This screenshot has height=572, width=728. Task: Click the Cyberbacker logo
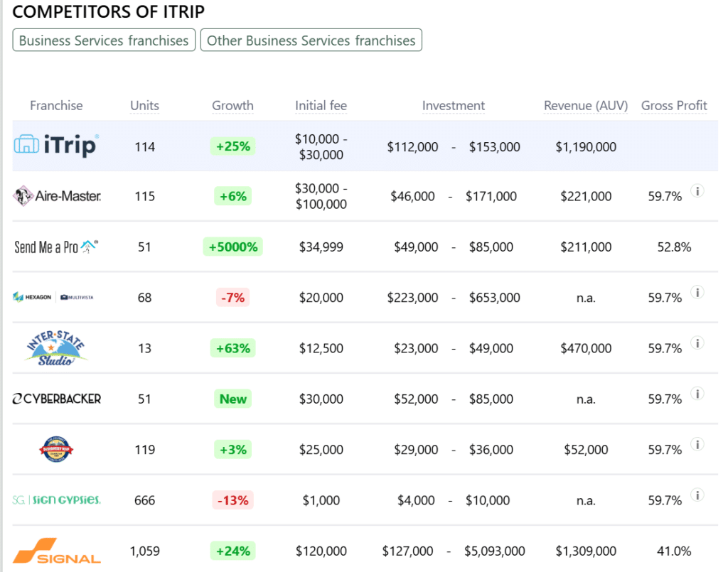(57, 399)
